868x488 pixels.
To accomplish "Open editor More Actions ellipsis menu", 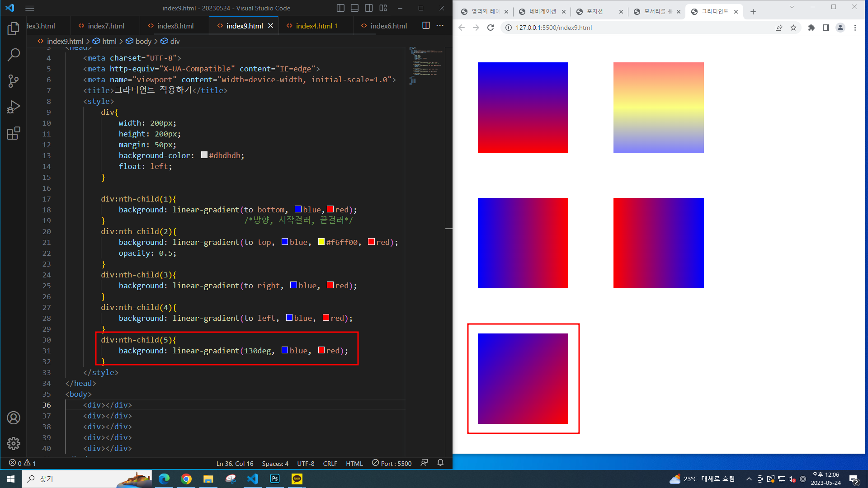I will click(x=440, y=26).
